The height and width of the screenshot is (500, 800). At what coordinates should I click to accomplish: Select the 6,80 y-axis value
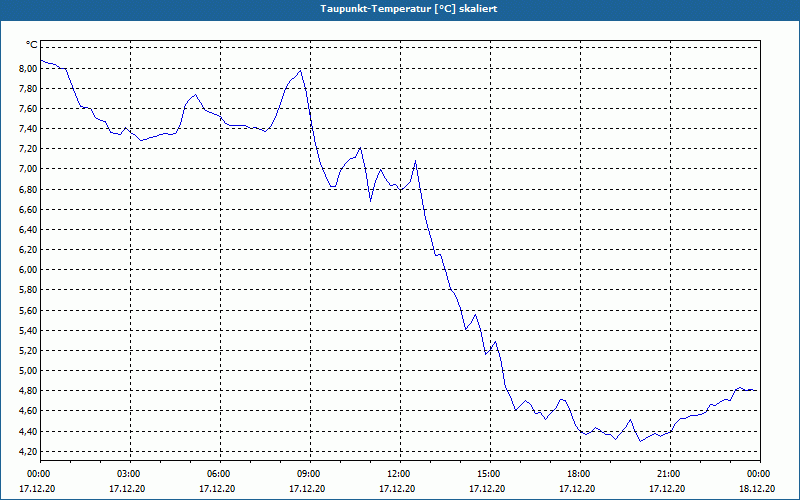[28, 189]
